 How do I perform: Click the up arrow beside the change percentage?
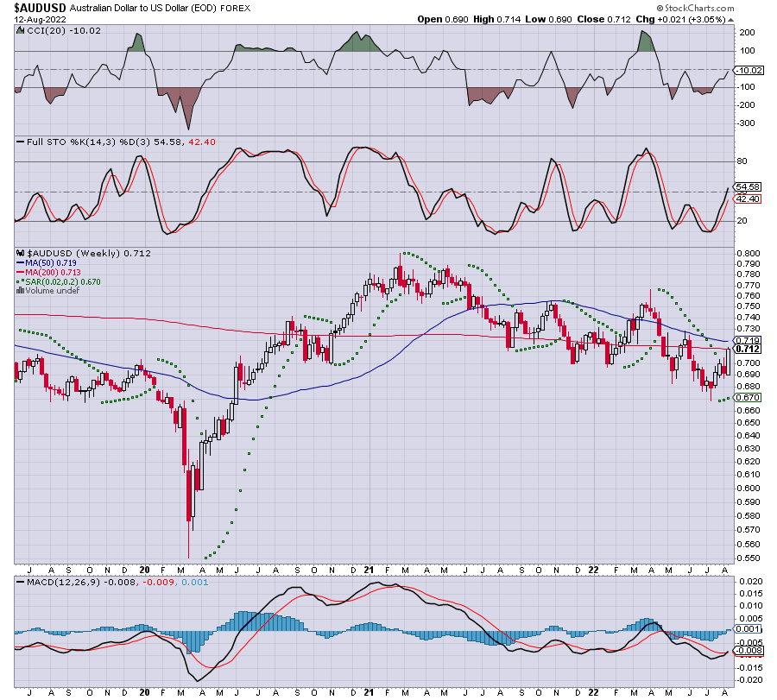[x=731, y=20]
